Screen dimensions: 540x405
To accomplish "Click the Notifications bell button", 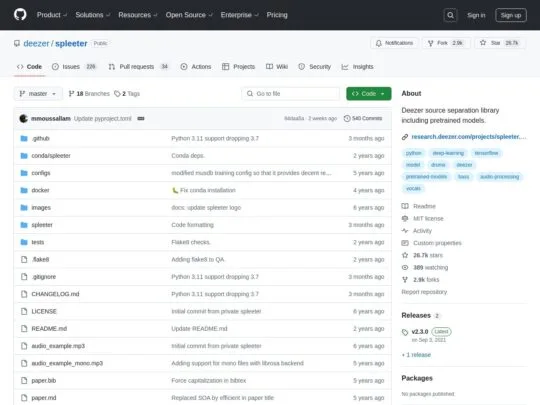I will 395,43.
